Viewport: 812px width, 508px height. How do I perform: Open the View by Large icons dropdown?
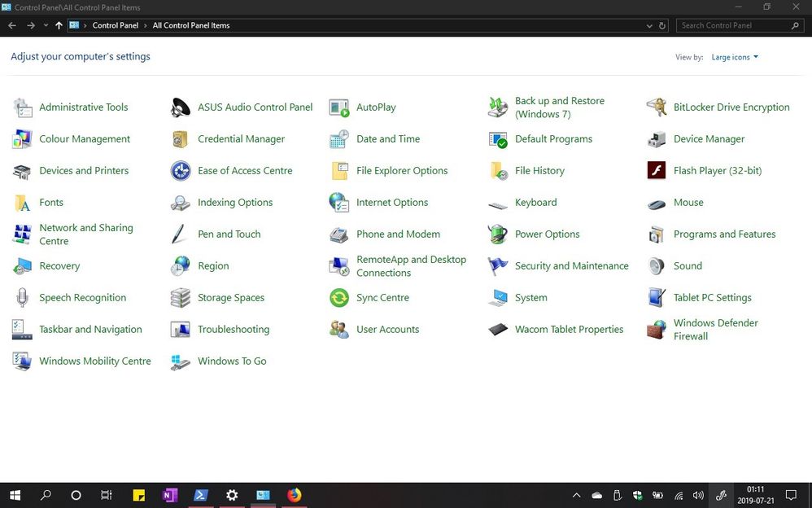pyautogui.click(x=735, y=57)
